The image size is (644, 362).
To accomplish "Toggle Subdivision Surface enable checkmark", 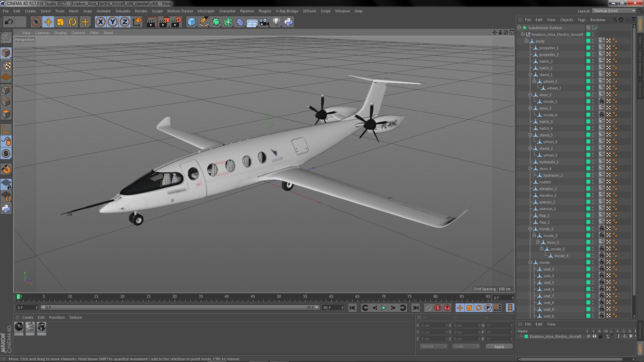I will click(596, 28).
